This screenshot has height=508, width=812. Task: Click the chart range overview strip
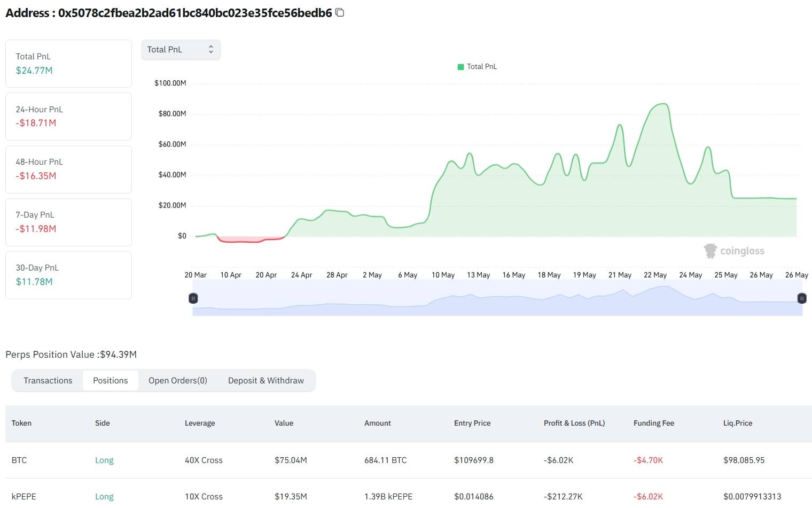click(x=497, y=298)
